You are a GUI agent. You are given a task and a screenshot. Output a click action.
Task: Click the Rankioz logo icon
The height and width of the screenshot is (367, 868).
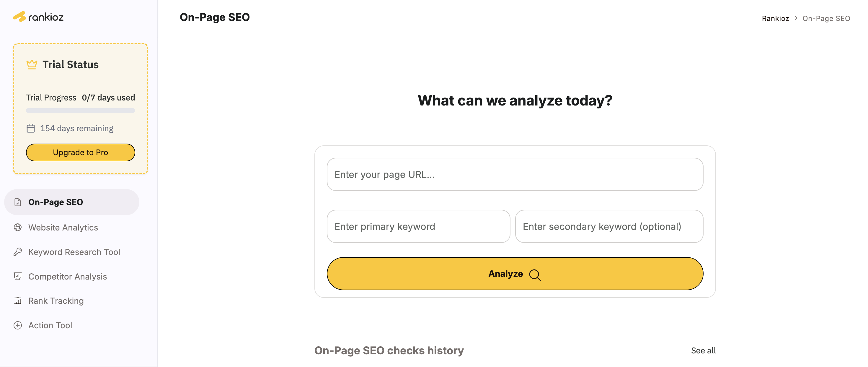[19, 17]
